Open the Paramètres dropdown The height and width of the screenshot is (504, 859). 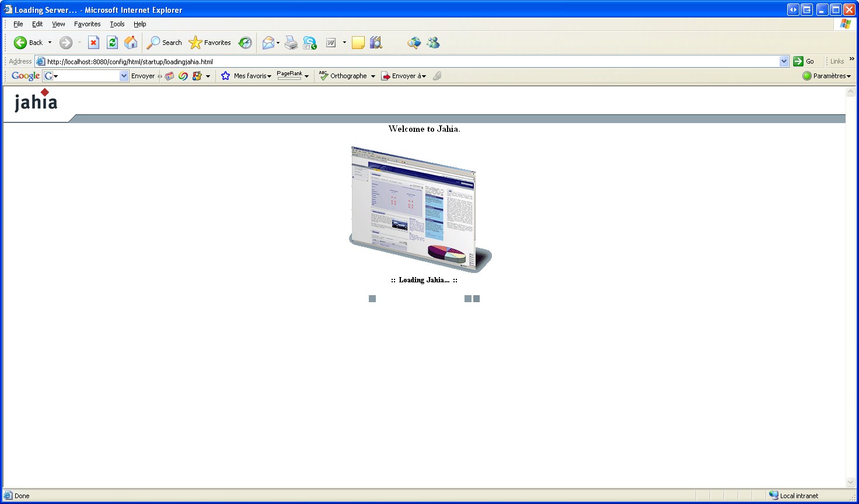point(827,76)
